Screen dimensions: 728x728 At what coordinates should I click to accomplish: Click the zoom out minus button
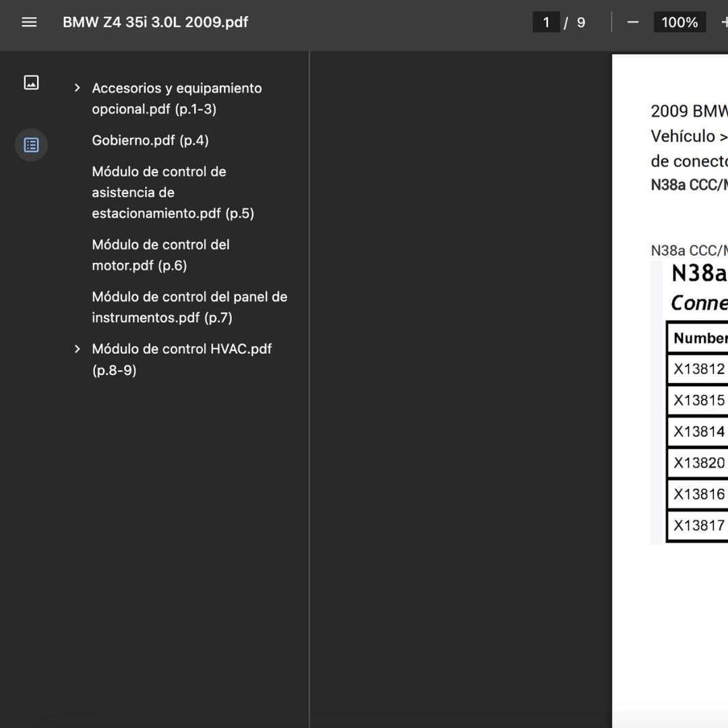click(633, 22)
